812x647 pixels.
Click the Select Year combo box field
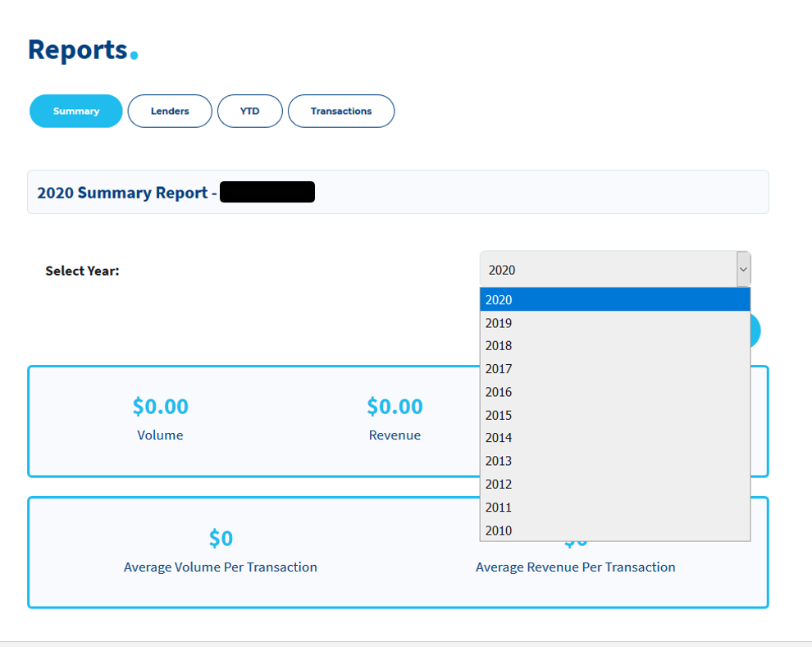[615, 269]
